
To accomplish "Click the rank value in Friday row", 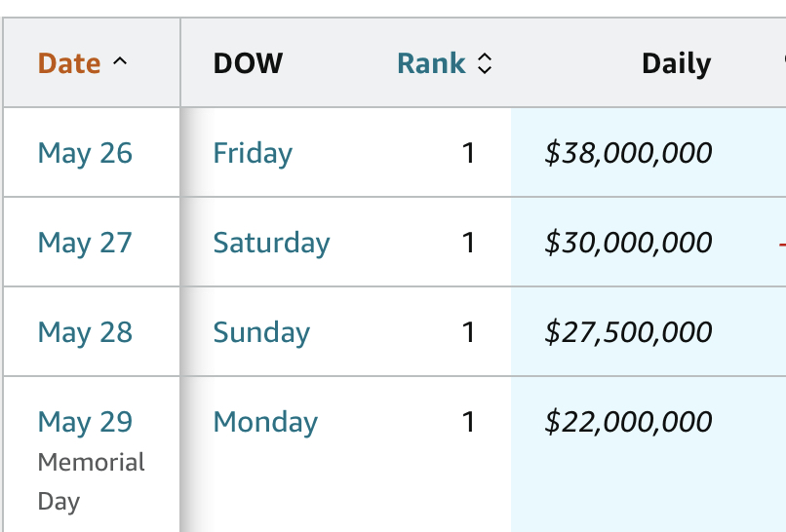I will click(468, 153).
